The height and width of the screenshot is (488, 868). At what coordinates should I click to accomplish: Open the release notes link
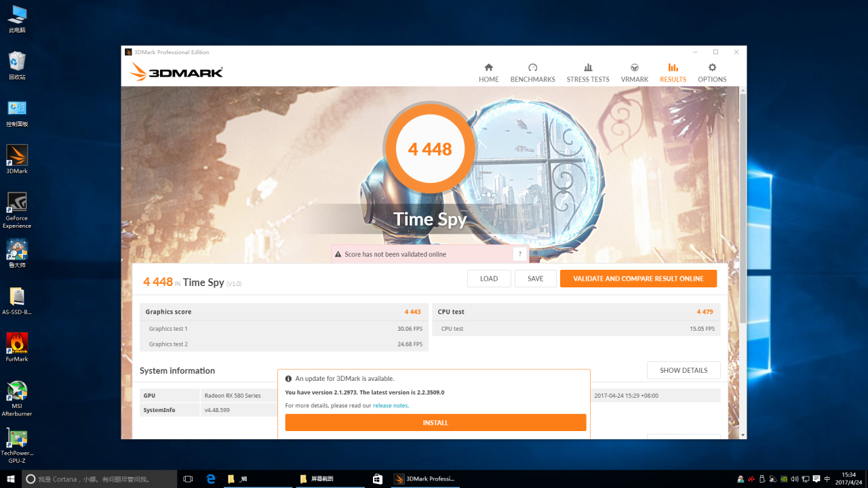[391, 405]
